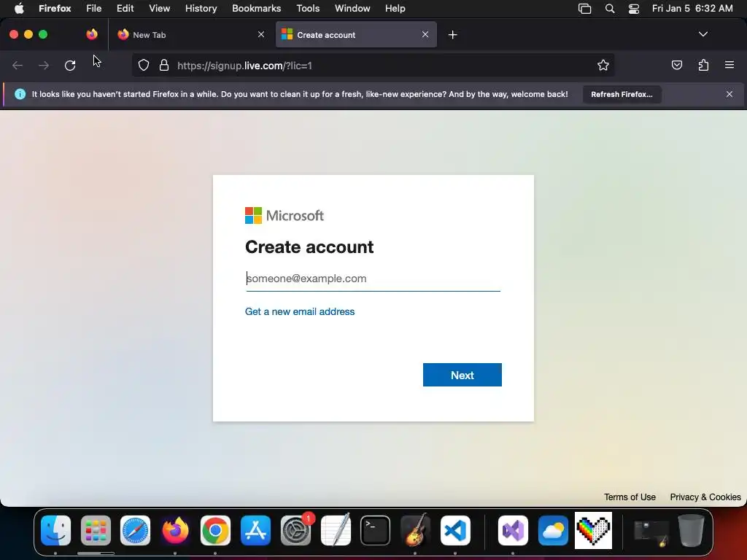Open a new tab with plus

coord(452,35)
